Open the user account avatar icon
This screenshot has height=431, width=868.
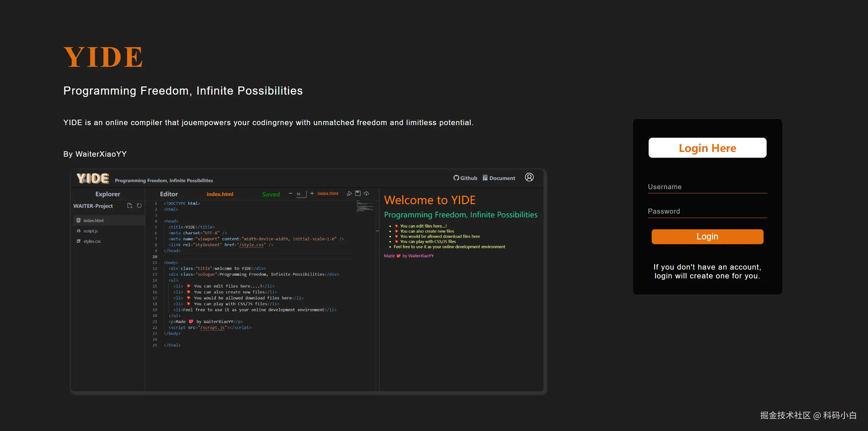529,177
